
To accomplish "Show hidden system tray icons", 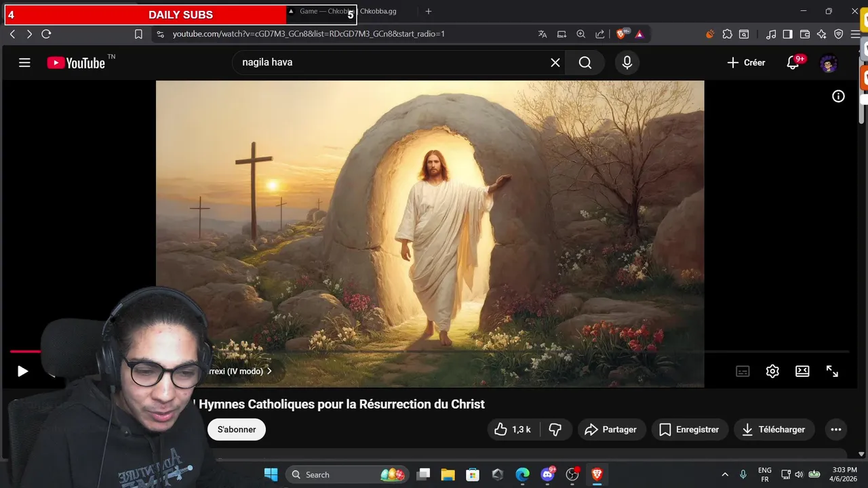I will [724, 474].
